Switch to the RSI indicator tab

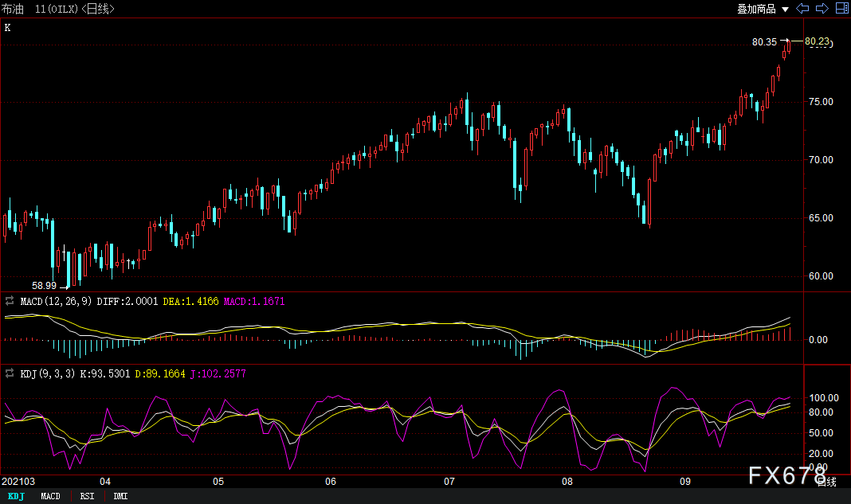88,496
